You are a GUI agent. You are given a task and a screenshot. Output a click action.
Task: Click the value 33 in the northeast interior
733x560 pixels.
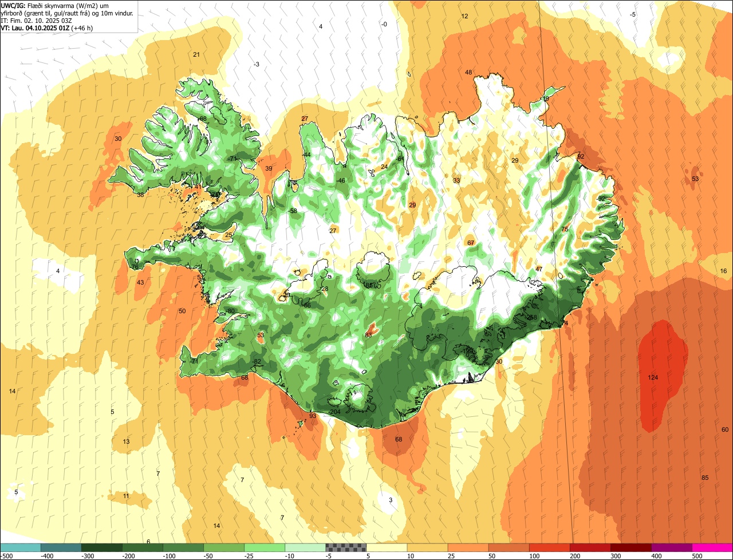point(456,180)
